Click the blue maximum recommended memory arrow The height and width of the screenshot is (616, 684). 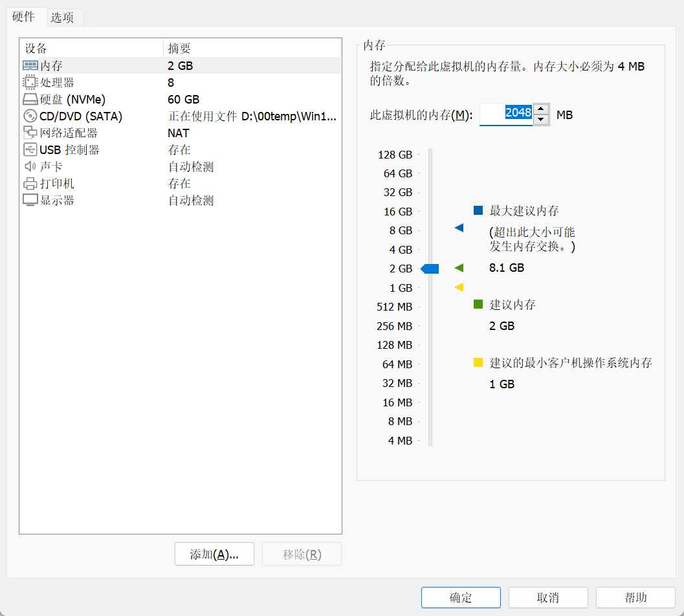point(459,228)
